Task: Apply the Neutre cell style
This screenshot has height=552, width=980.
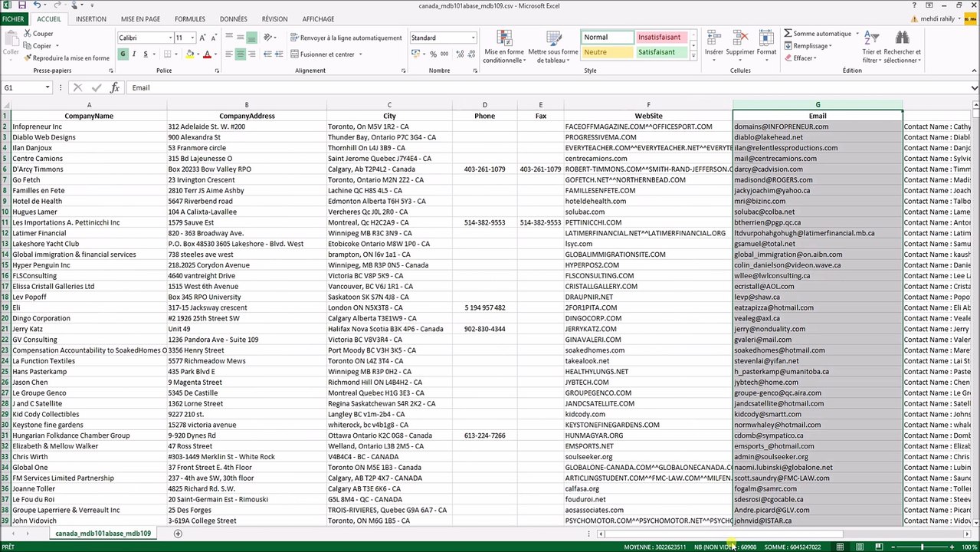Action: (x=607, y=52)
